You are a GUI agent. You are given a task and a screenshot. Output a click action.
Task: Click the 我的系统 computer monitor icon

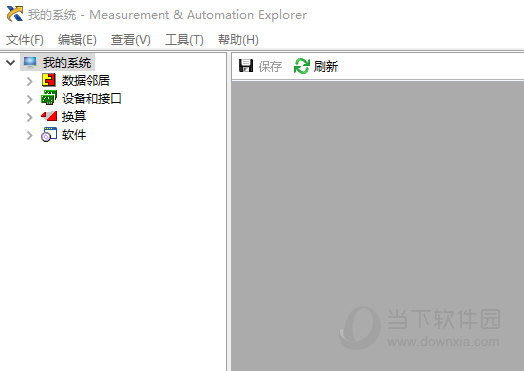pyautogui.click(x=30, y=62)
